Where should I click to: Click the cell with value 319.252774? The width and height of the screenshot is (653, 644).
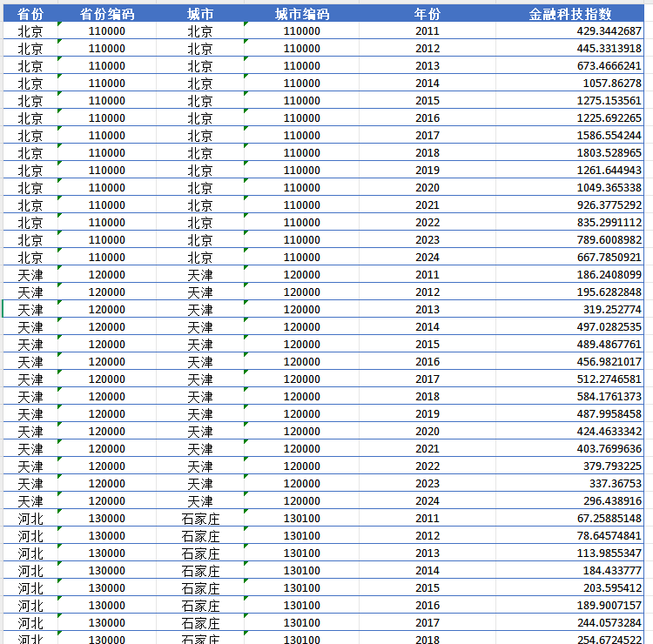569,309
